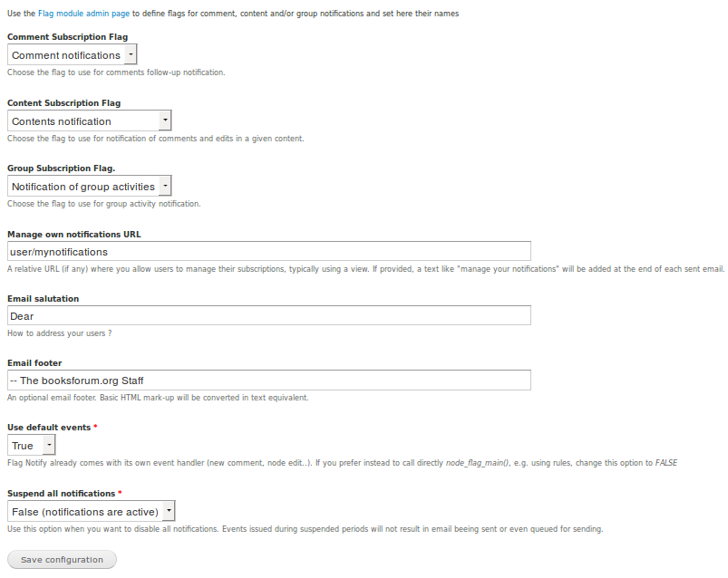Focus the Email salutation text field
The width and height of the screenshot is (728, 578).
[269, 315]
